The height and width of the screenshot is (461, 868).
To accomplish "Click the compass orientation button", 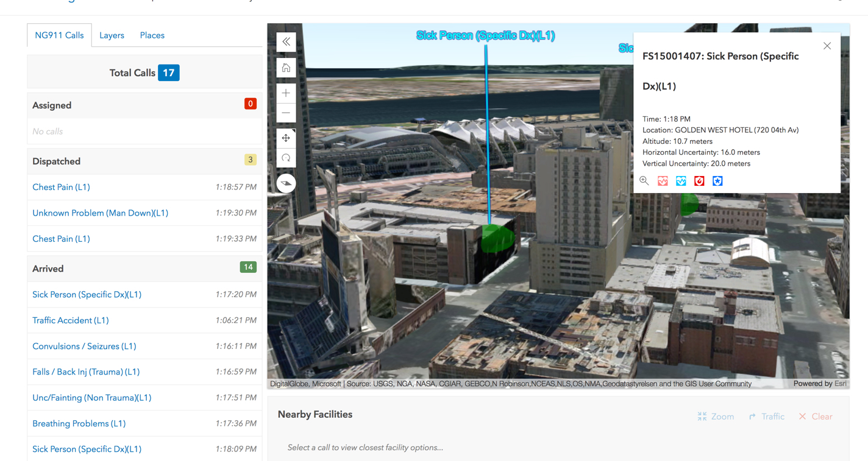I will (286, 183).
